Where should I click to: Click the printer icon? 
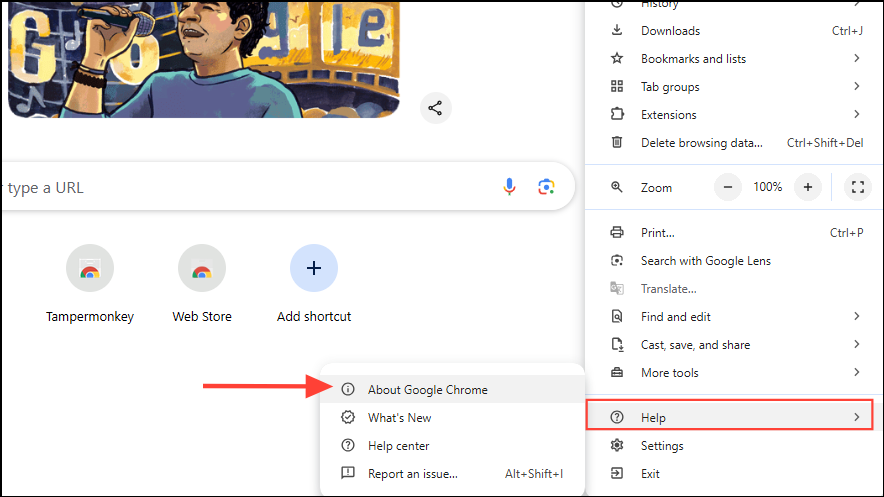617,232
